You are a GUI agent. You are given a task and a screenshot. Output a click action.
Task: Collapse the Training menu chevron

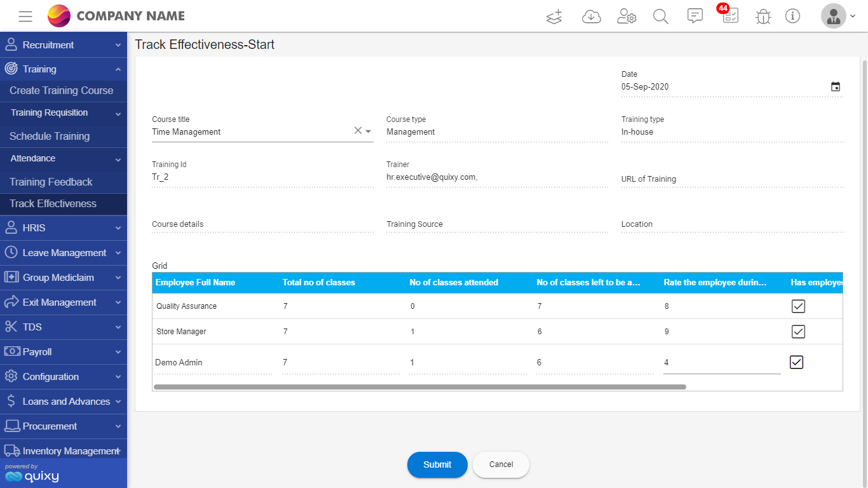(x=118, y=69)
